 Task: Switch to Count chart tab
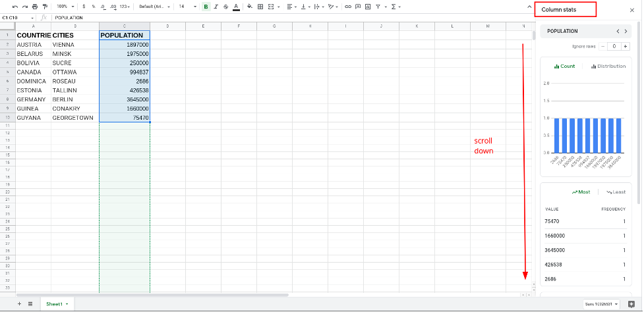(565, 66)
